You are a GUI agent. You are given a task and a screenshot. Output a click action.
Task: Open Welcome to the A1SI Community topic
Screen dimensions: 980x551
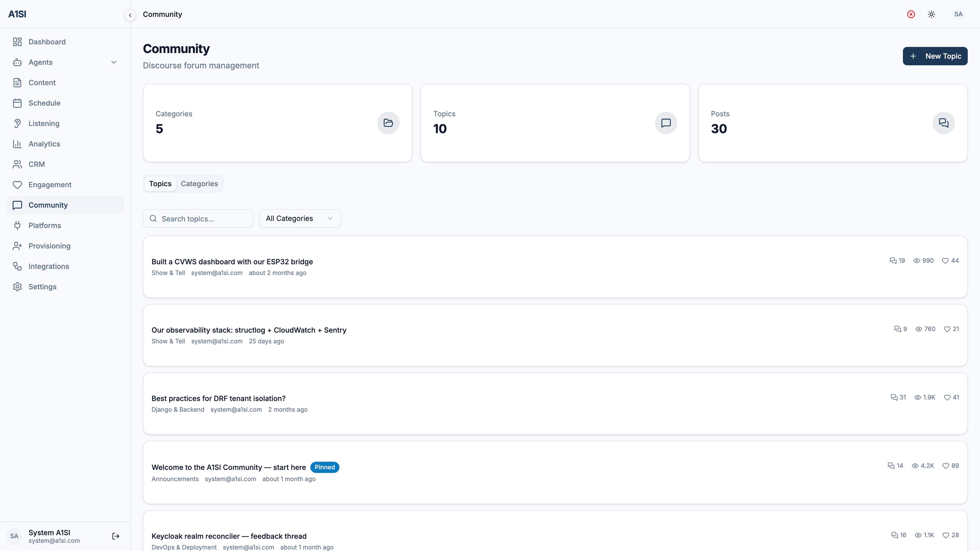(229, 467)
